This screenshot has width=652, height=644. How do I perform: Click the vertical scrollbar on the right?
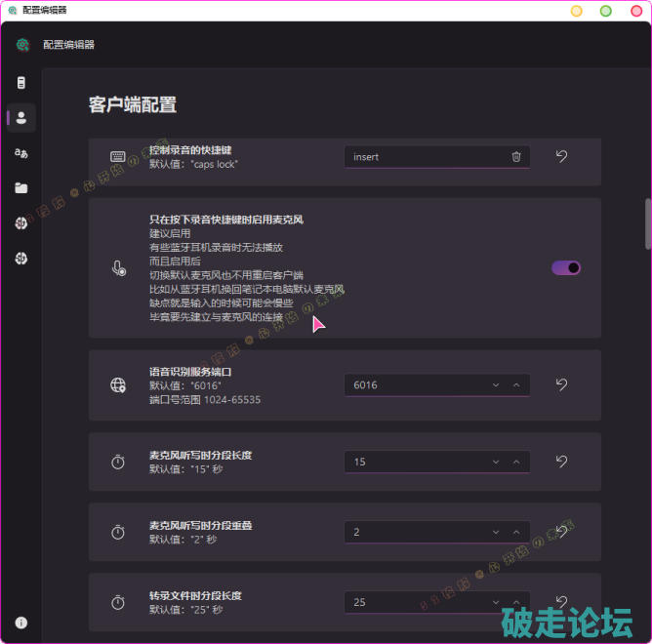(x=646, y=224)
